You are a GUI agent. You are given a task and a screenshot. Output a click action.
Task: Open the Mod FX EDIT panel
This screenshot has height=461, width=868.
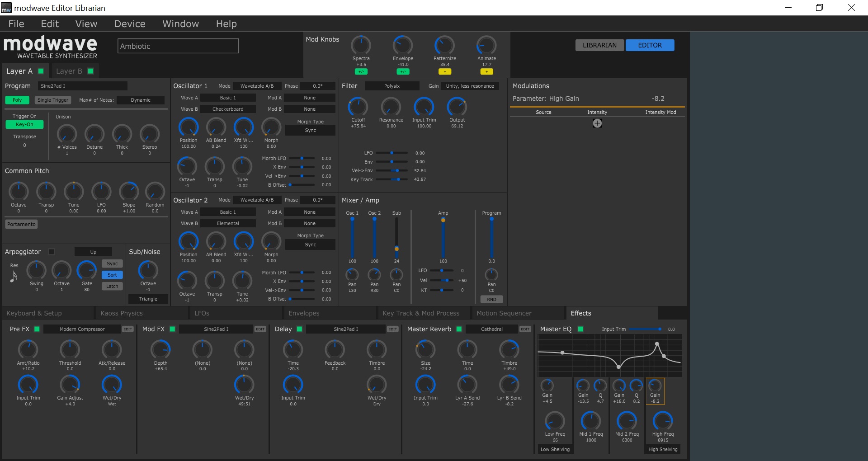tap(260, 329)
